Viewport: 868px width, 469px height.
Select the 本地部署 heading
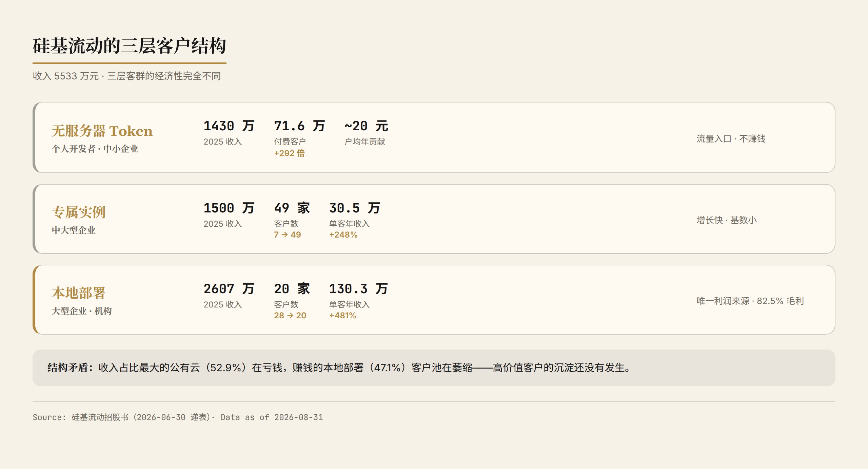[79, 293]
